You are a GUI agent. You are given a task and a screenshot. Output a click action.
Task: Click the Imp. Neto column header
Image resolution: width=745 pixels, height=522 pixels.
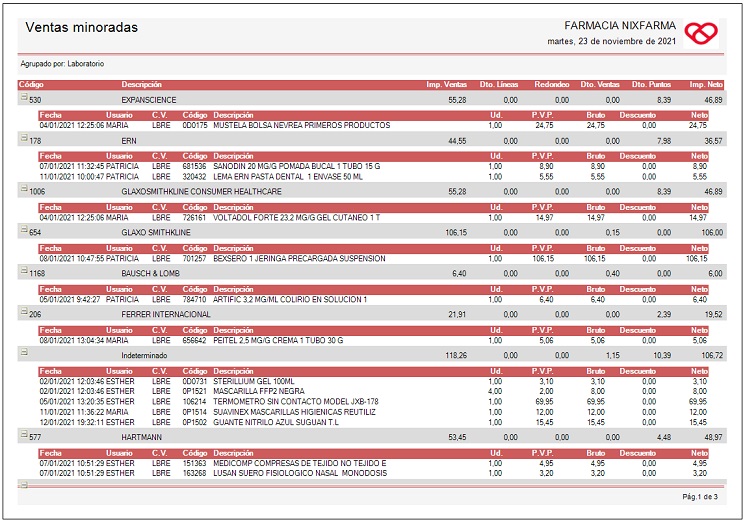(706, 85)
